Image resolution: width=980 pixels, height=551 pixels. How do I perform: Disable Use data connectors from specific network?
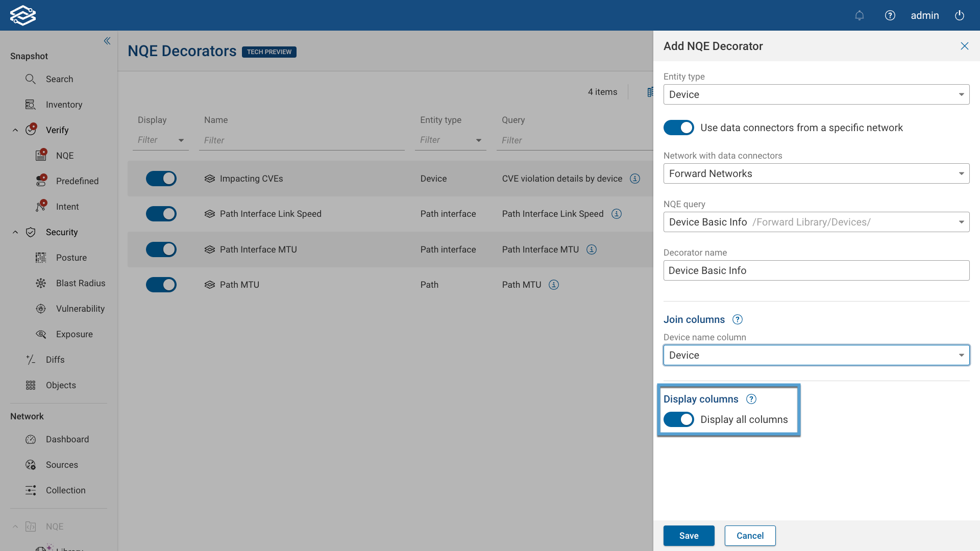coord(679,128)
